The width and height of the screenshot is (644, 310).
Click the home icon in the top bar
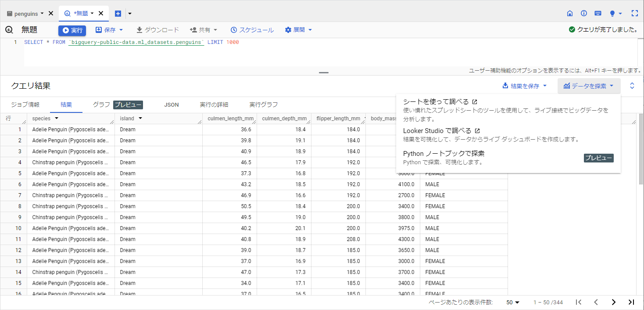tap(569, 13)
